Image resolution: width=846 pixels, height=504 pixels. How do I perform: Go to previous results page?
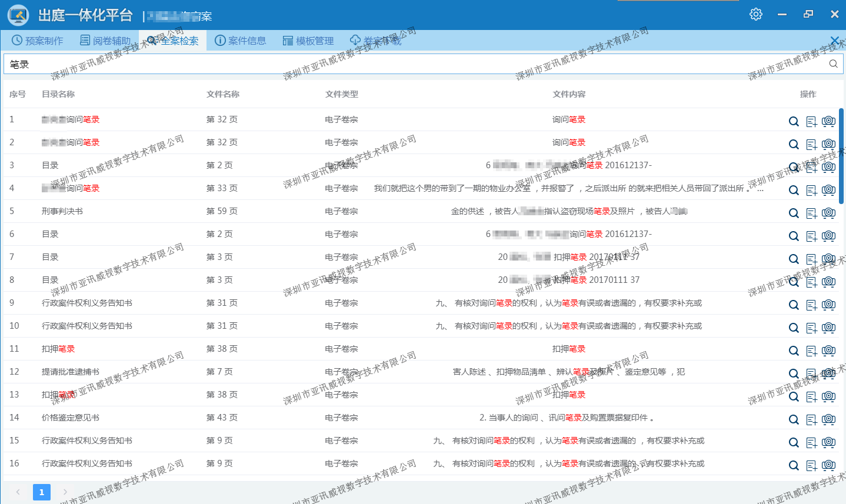(x=18, y=492)
